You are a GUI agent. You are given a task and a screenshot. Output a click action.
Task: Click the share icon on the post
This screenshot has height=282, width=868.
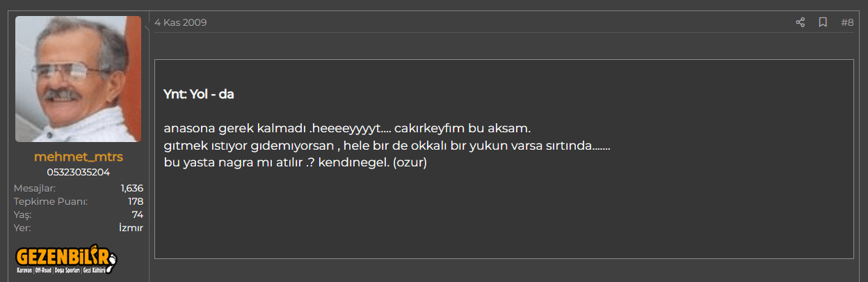point(800,22)
